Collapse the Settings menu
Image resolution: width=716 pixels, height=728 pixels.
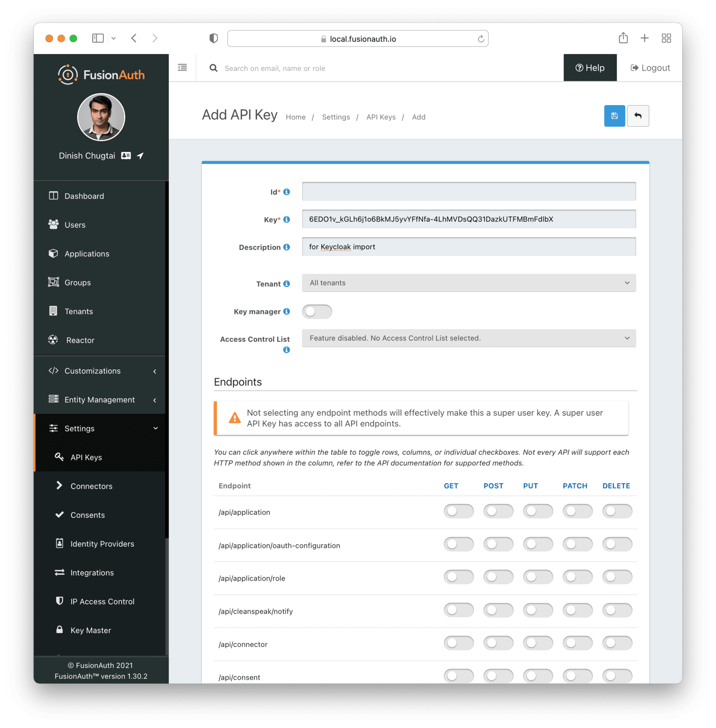(x=99, y=429)
